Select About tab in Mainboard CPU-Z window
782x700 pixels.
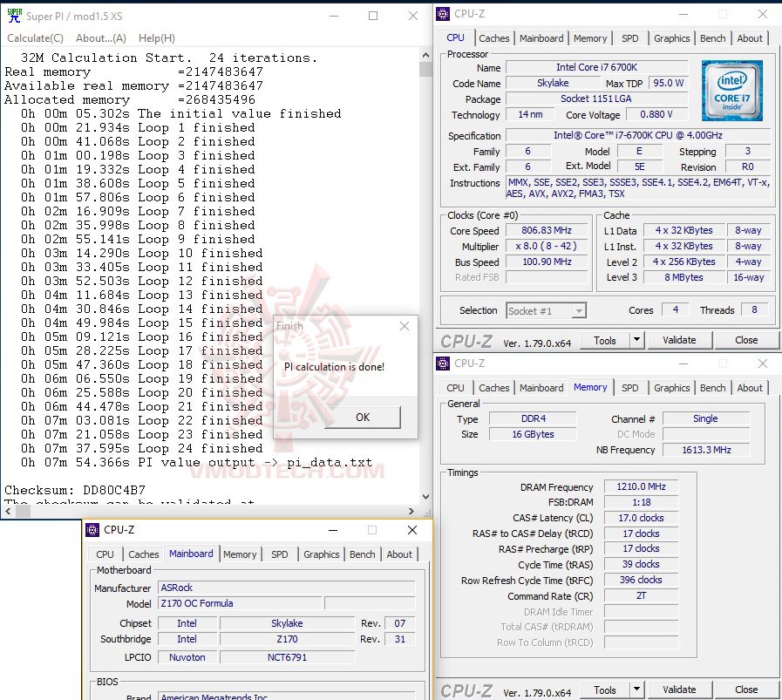point(399,554)
